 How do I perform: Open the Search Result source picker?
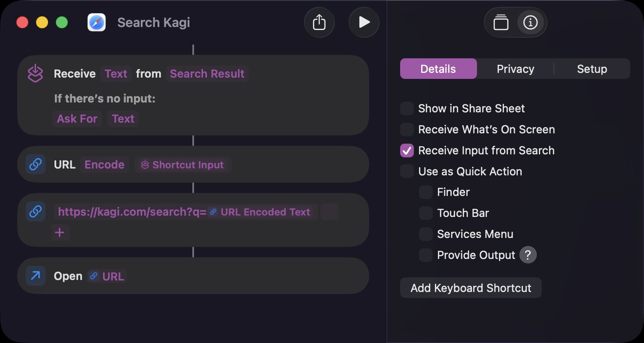207,73
